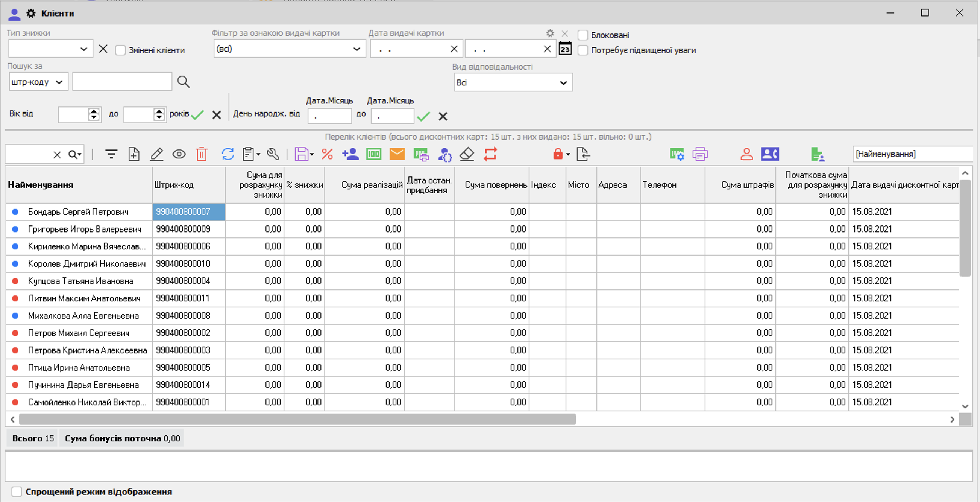This screenshot has width=980, height=502.
Task: Select the barcode cell '990400800011'
Action: click(189, 298)
